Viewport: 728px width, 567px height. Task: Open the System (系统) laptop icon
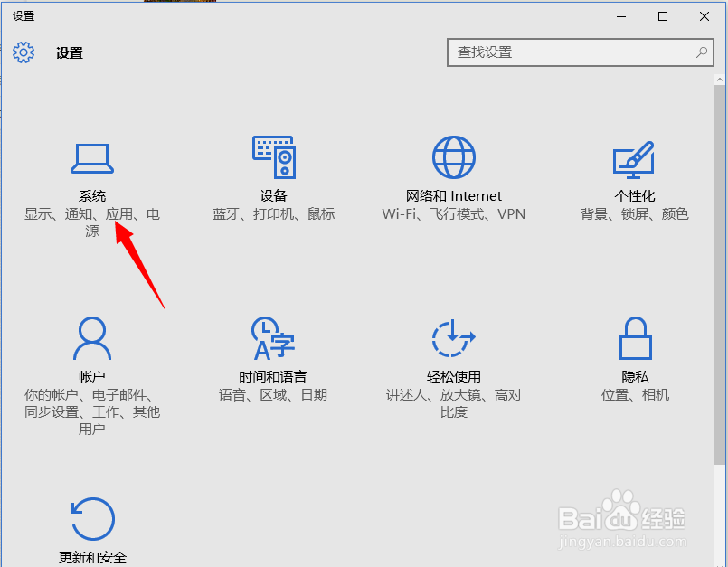pyautogui.click(x=92, y=158)
